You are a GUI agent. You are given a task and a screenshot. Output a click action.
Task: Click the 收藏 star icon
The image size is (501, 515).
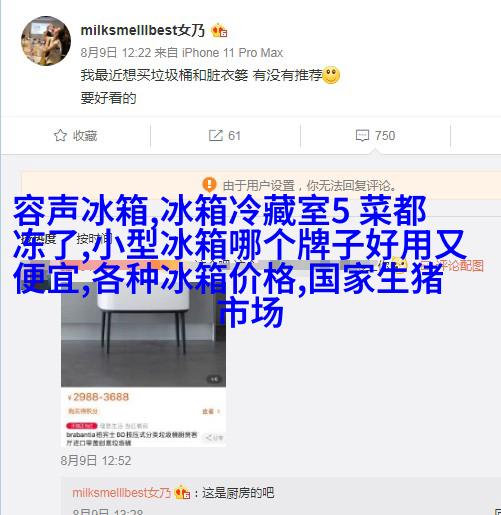coord(60,135)
